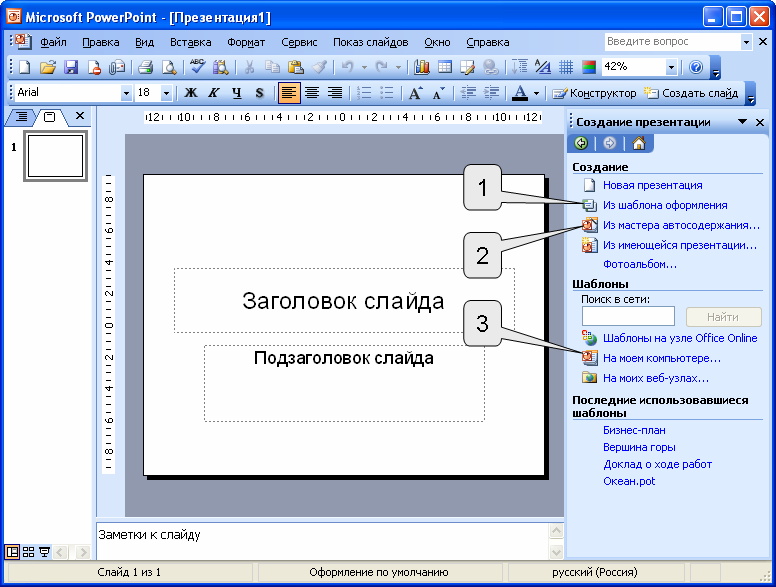Open Print Preview via magnifier page icon
The image size is (776, 587).
pos(169,67)
